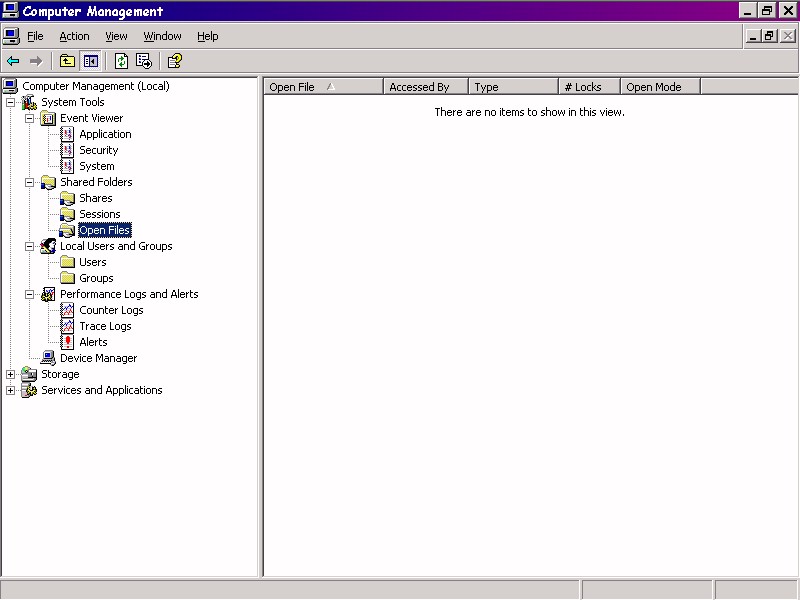
Task: Click the Open Files folder icon
Action: click(67, 230)
